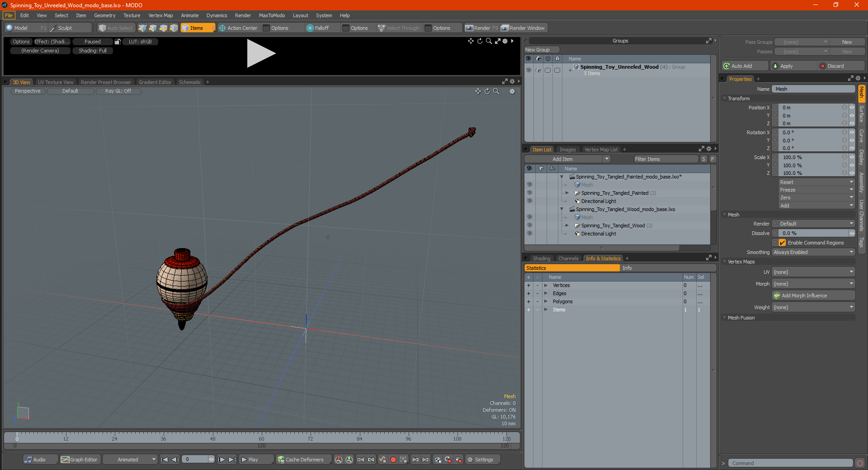Select the Vertices selection mode icon

(142, 28)
